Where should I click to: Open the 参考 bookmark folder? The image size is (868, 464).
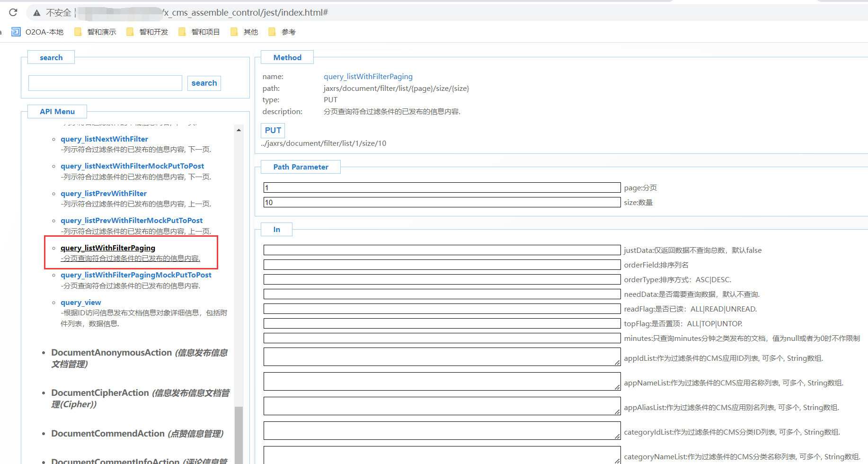click(x=283, y=32)
